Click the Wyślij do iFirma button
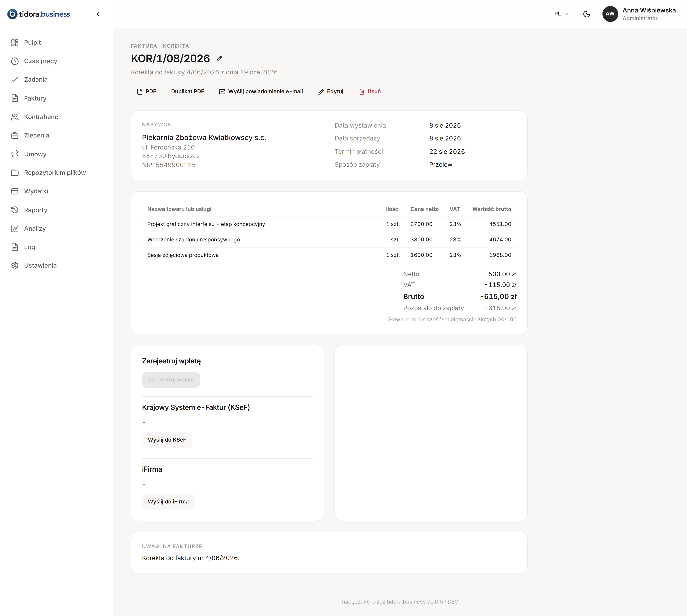Viewport: 687px width, 616px height. pos(168,502)
